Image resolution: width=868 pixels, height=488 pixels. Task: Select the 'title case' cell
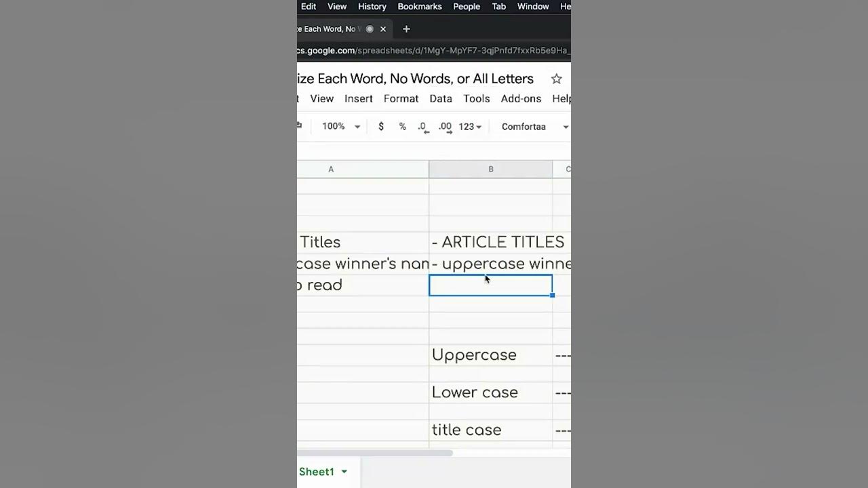click(491, 430)
